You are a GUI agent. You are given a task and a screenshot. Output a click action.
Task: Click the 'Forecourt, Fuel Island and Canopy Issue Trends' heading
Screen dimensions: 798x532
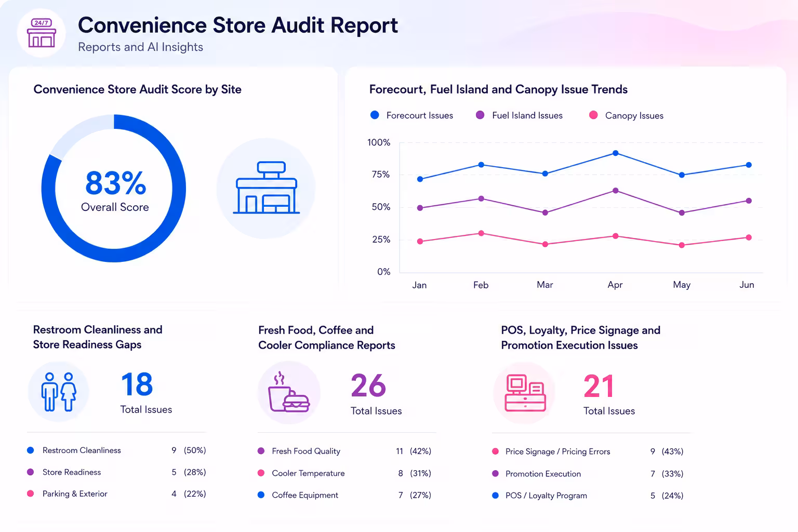(498, 89)
